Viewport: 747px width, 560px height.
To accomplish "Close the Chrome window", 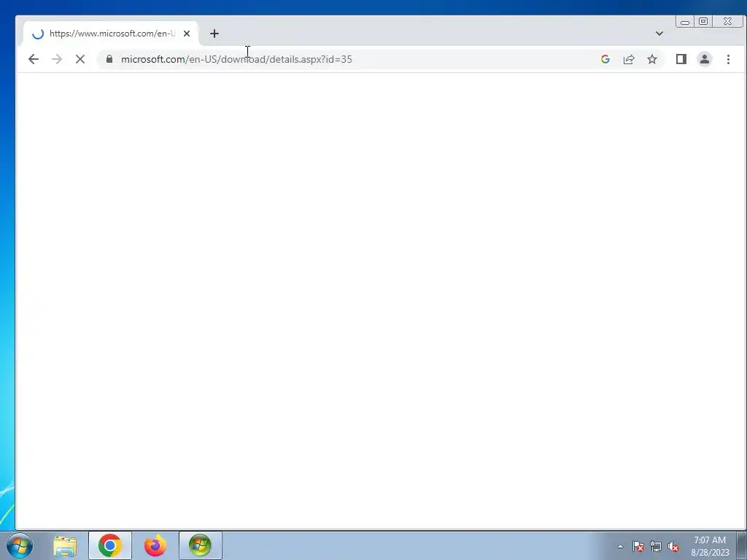I will [727, 21].
